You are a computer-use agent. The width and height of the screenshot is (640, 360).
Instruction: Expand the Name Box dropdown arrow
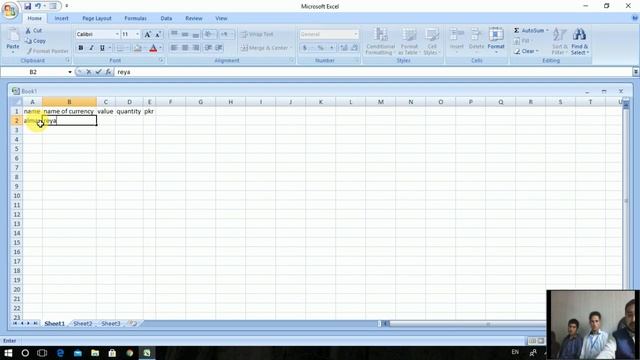70,72
